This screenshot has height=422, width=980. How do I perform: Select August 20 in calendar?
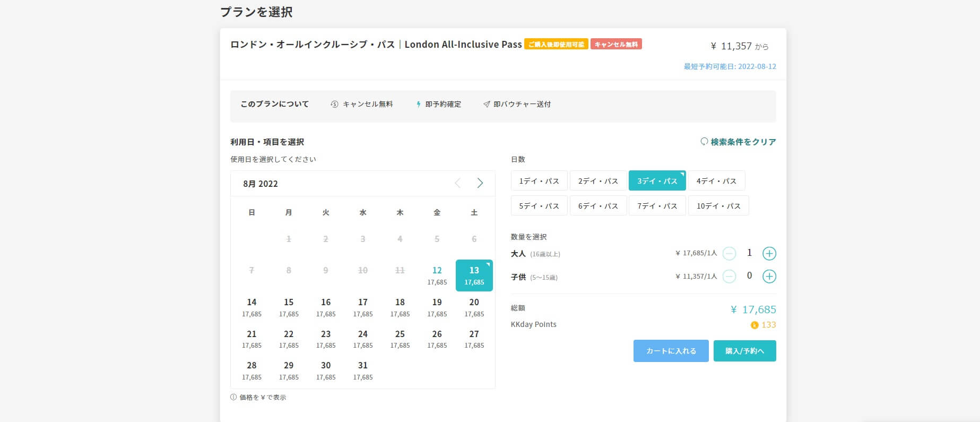click(x=474, y=307)
